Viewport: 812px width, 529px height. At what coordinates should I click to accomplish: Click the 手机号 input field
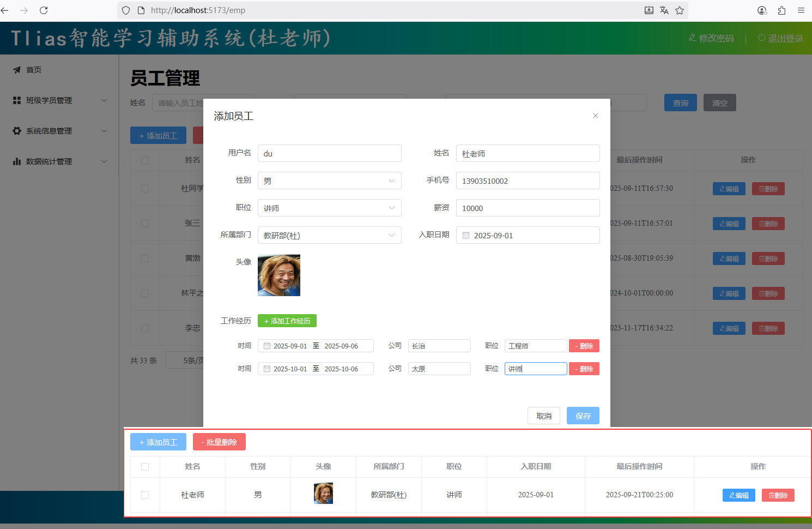click(x=527, y=181)
